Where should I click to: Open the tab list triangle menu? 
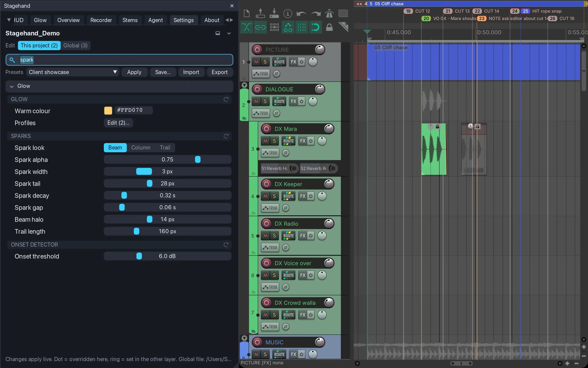tap(9, 20)
